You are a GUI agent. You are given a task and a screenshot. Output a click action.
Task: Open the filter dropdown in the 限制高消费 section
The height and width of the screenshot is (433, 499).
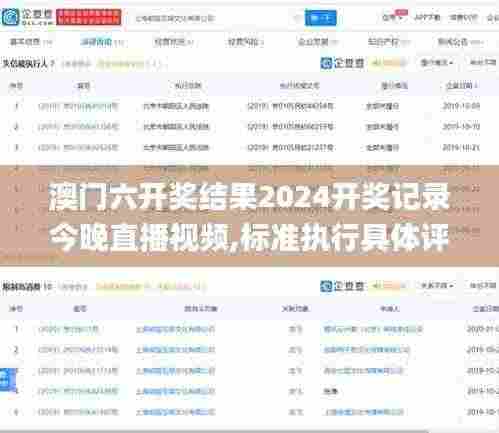[437, 286]
